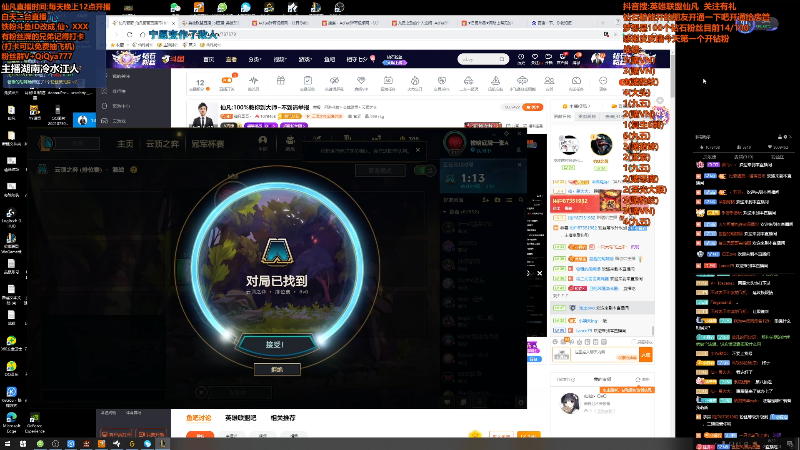Decline the found match button below Accept
The height and width of the screenshot is (450, 800).
click(x=277, y=369)
